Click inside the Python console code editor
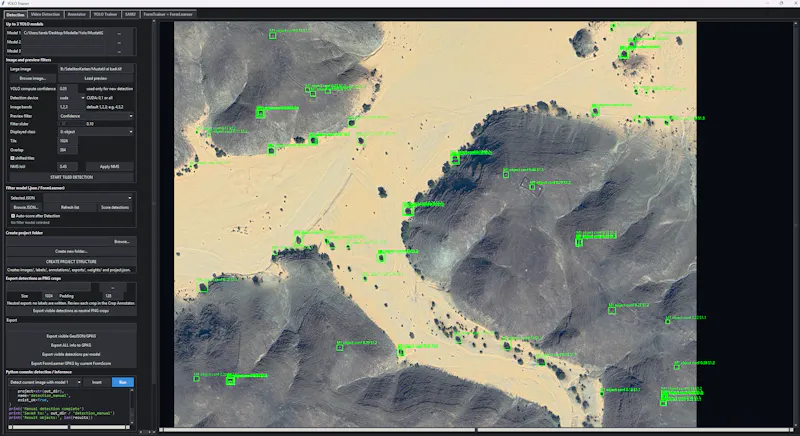The height and width of the screenshot is (436, 800). pos(69,405)
